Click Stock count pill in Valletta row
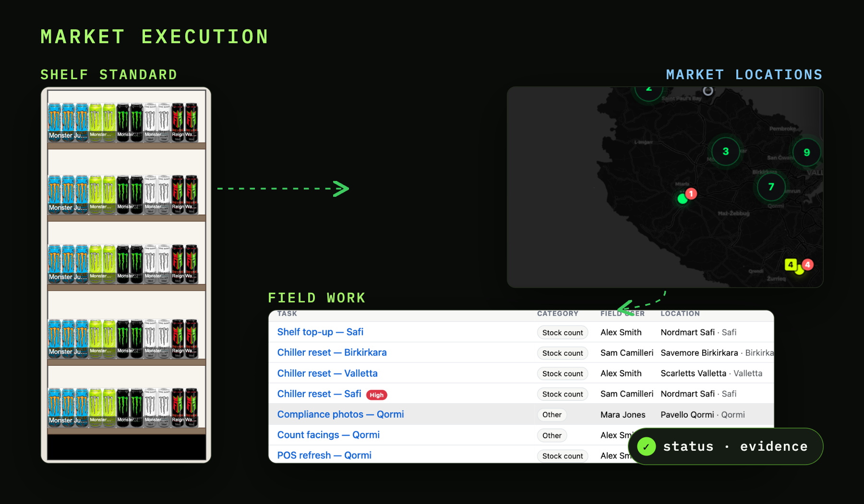Screen dimensions: 864x504 pos(563,373)
